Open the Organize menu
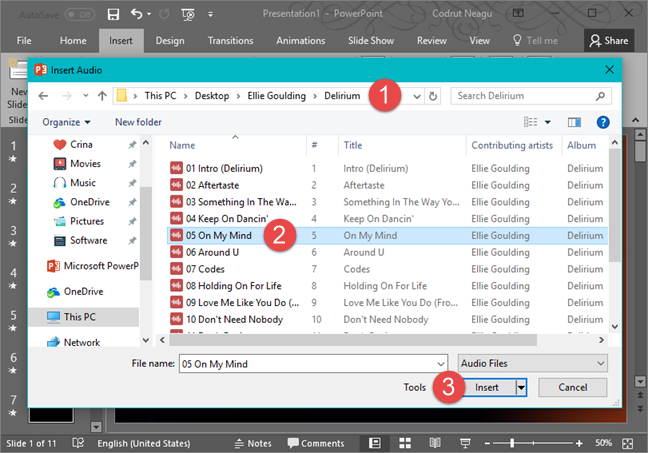Image resolution: width=648 pixels, height=453 pixels. coord(66,122)
